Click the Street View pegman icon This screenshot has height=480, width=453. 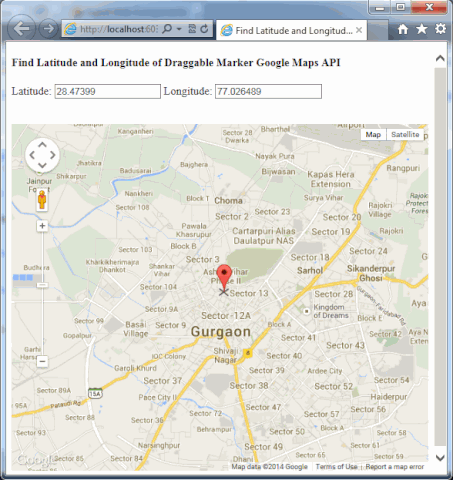(x=42, y=200)
